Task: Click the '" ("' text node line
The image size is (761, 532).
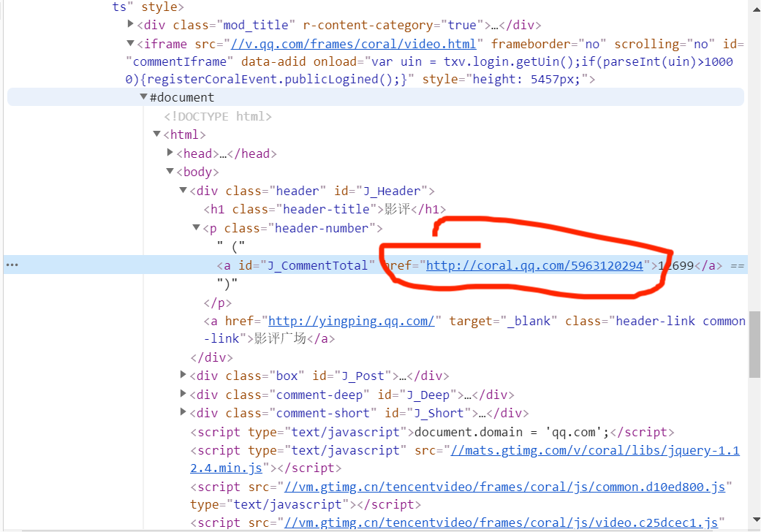Action: click(231, 247)
